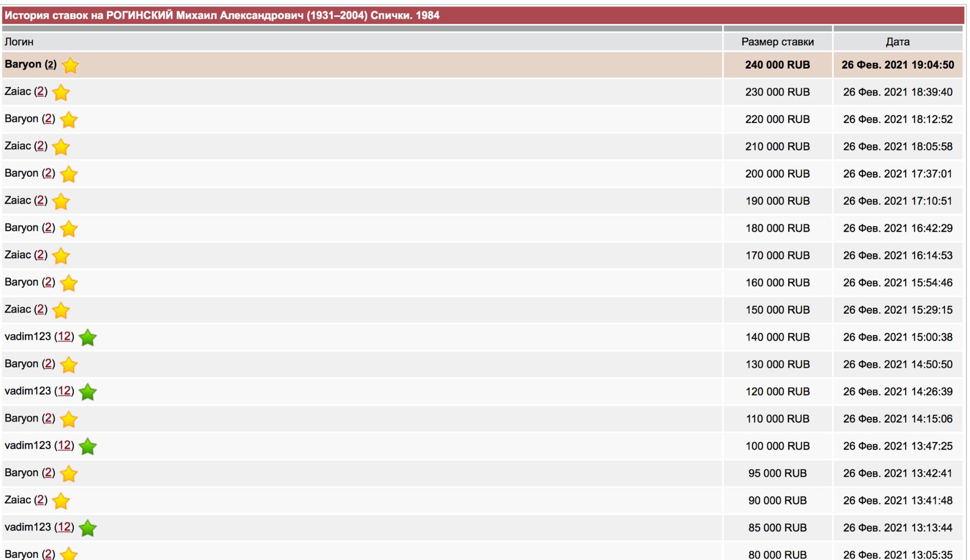Click the date 26 Фев. 2021 13:47:25

(x=897, y=446)
